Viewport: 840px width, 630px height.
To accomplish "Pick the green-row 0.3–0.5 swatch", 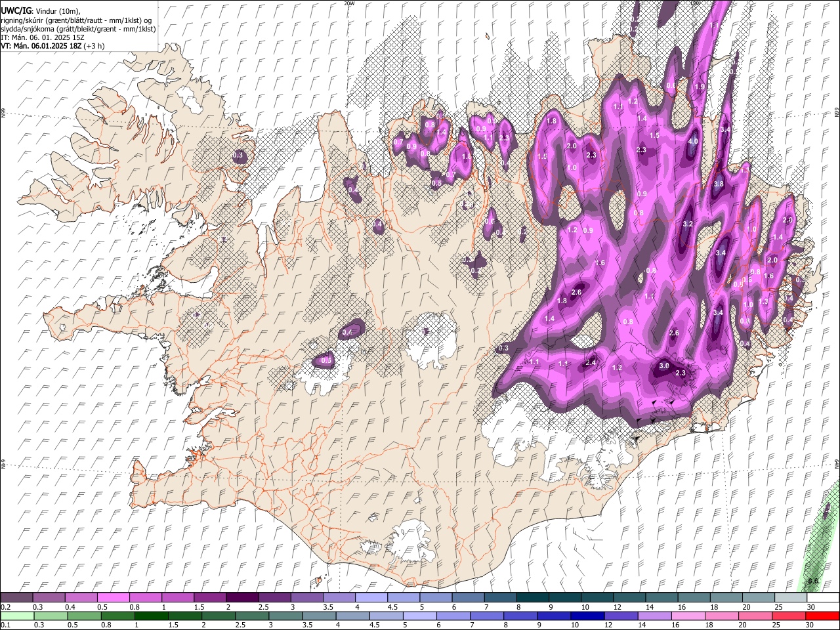I will click(x=51, y=616).
